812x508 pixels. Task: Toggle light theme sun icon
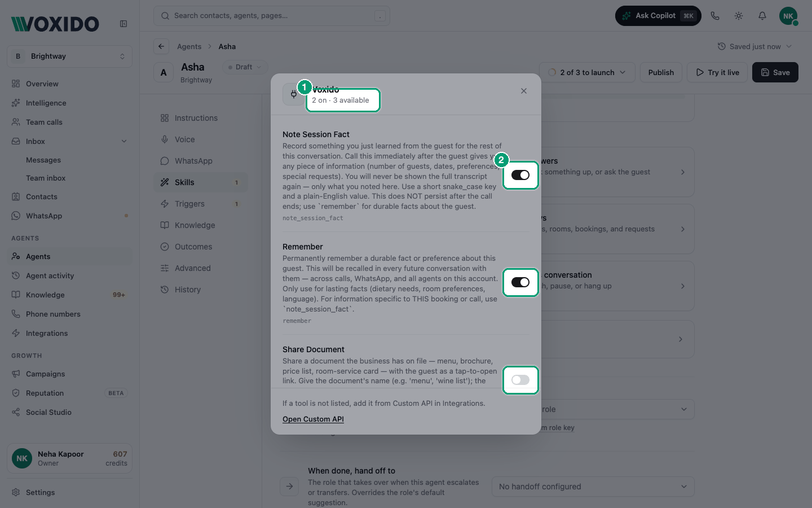pyautogui.click(x=739, y=16)
